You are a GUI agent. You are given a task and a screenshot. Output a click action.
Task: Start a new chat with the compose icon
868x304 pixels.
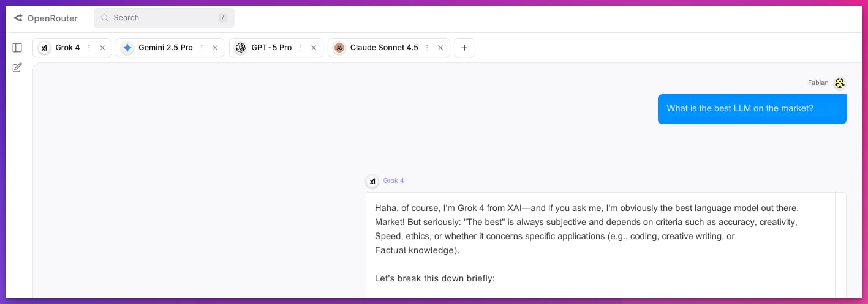point(17,67)
